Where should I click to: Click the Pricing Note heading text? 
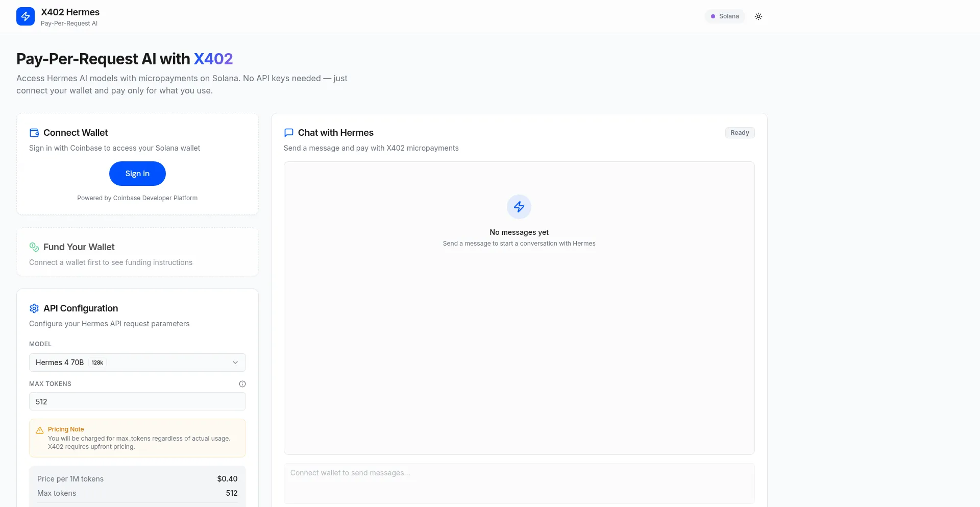[x=66, y=429]
